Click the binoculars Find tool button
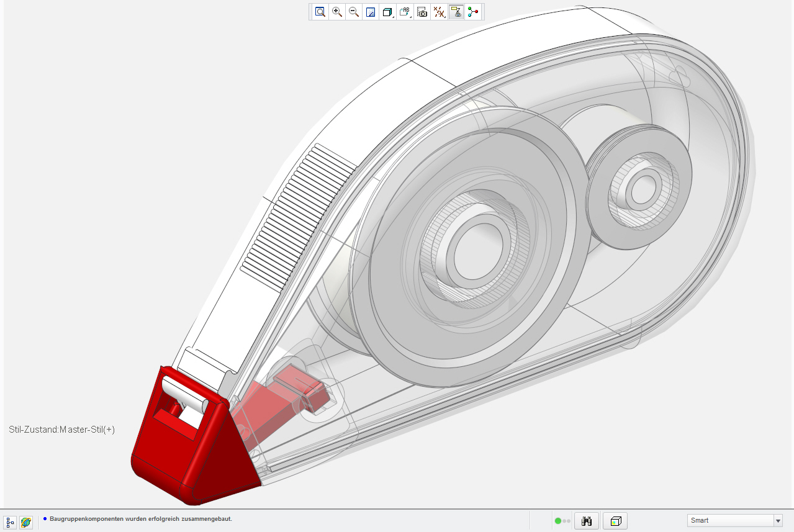The image size is (794, 532). tap(587, 521)
